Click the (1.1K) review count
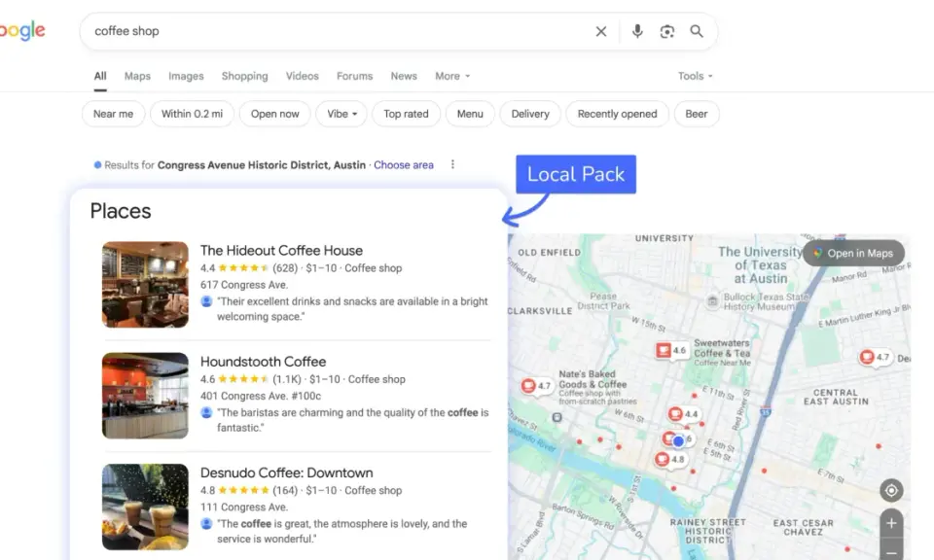The image size is (934, 560). [287, 380]
